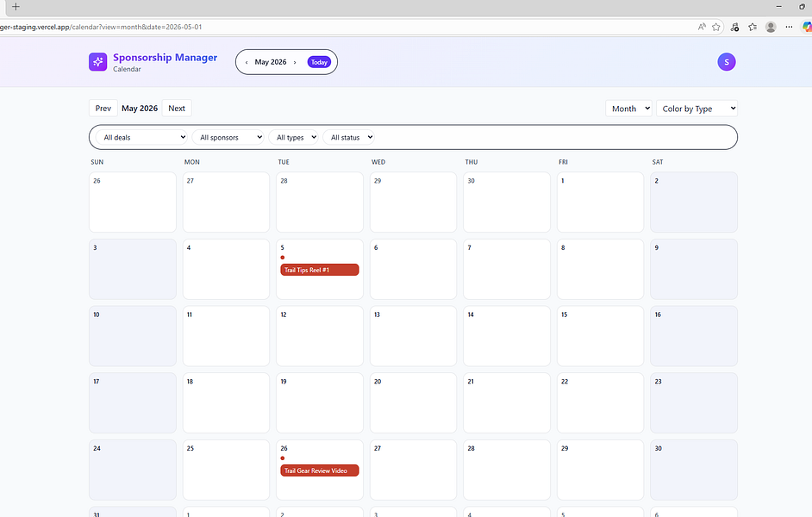
Task: Select the May 24 day cell
Action: coord(133,470)
